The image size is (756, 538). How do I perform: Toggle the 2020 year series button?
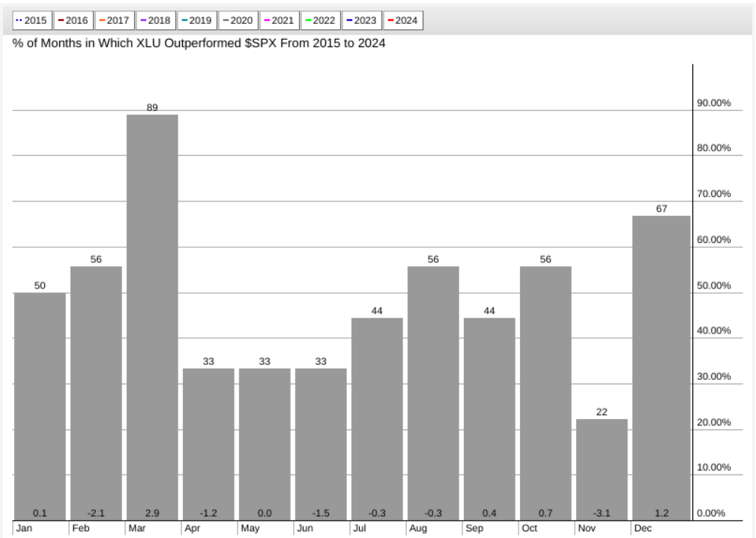pos(238,21)
